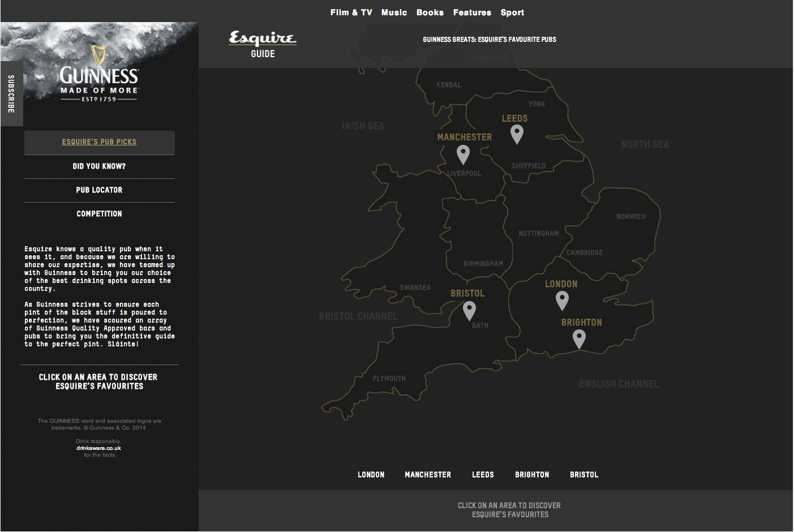Click the CAMBRIDGE label on the map
Image resolution: width=794 pixels, height=532 pixels.
(x=585, y=253)
